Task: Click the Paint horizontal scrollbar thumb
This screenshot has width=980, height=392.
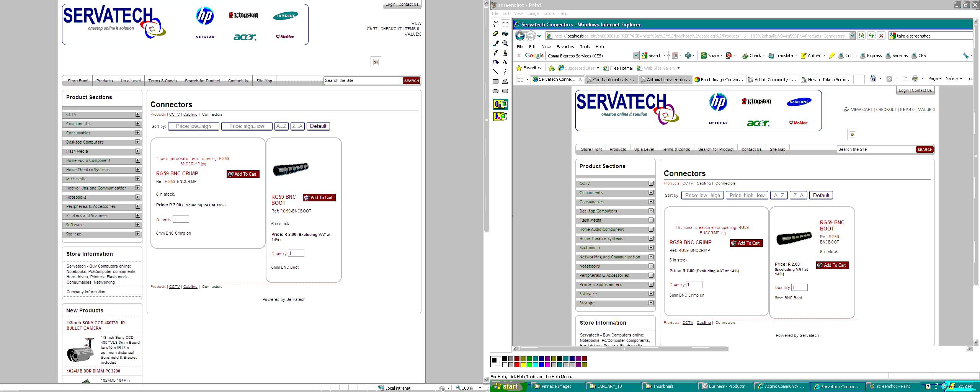Action: point(623,349)
